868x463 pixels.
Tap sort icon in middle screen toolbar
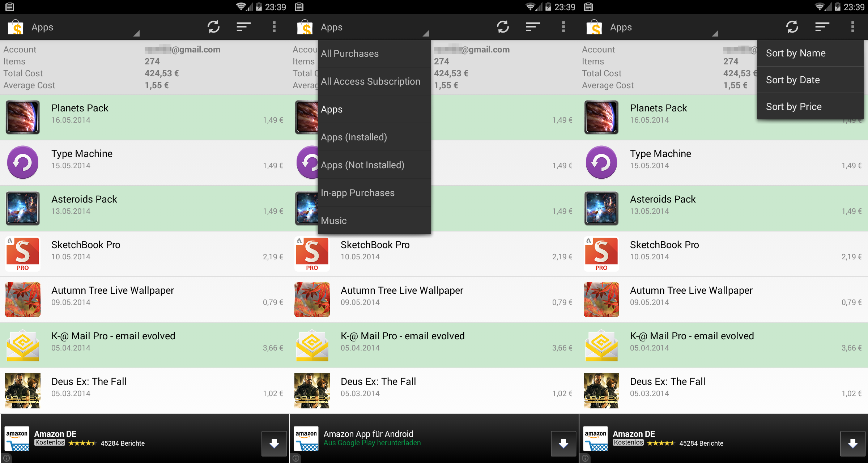[x=533, y=27]
